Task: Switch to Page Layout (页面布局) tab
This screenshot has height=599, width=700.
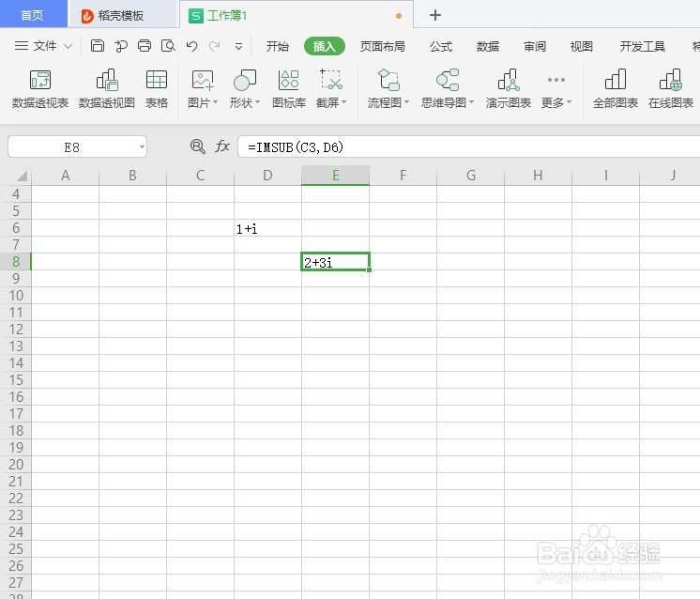Action: [383, 46]
